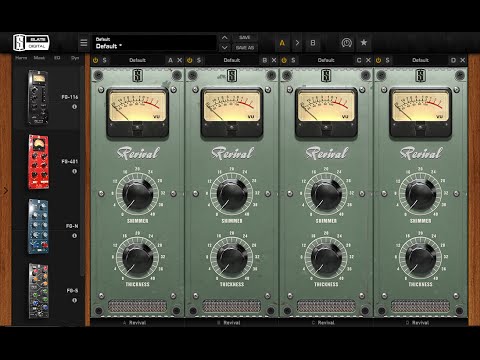Click the C Revival label at the bottom
The image size is (480, 360).
[323, 323]
